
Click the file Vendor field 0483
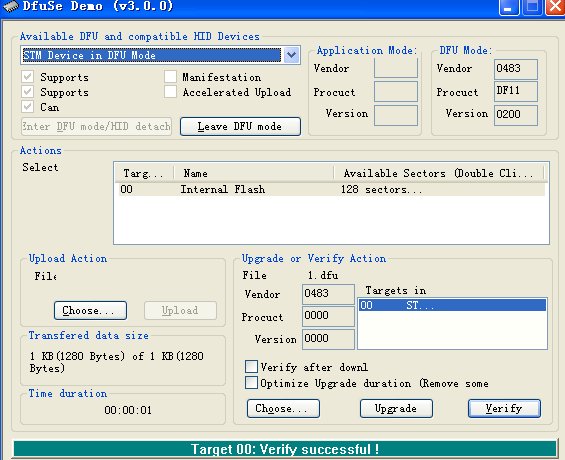(x=328, y=294)
